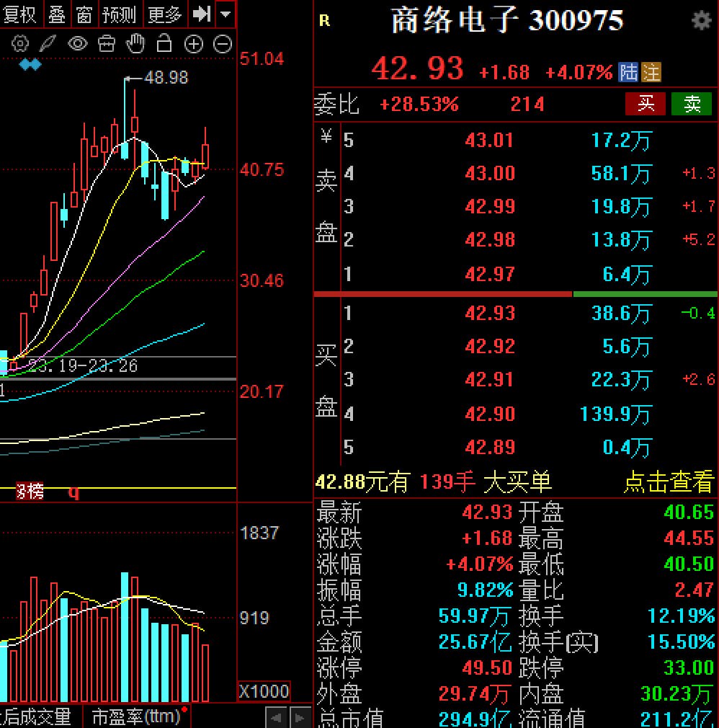Select sell level 2 price 42.98

pos(490,240)
